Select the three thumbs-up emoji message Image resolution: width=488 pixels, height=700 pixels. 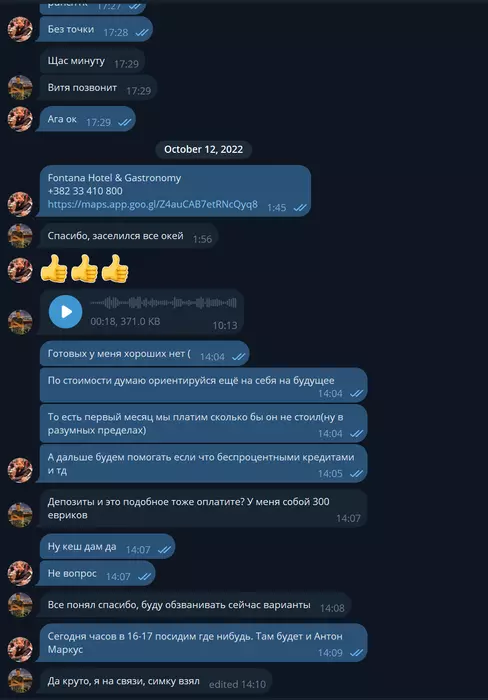[x=84, y=269]
